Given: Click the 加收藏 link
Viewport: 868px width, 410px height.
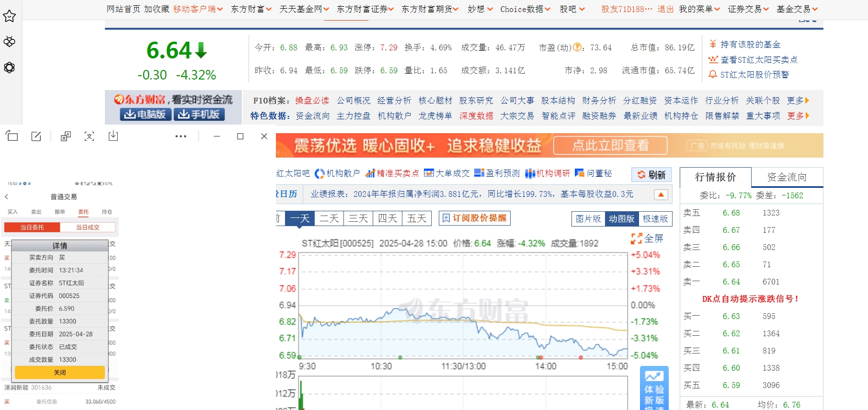Looking at the screenshot, I should point(157,9).
